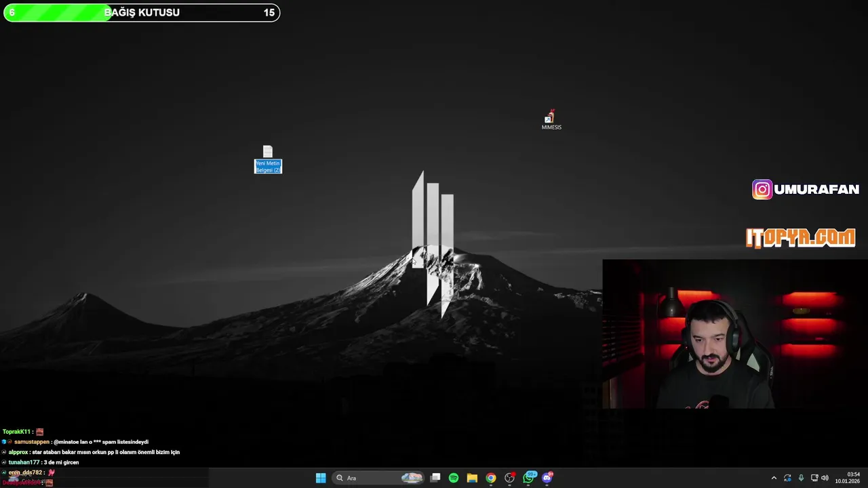Open Google Chrome from the taskbar

point(490,478)
